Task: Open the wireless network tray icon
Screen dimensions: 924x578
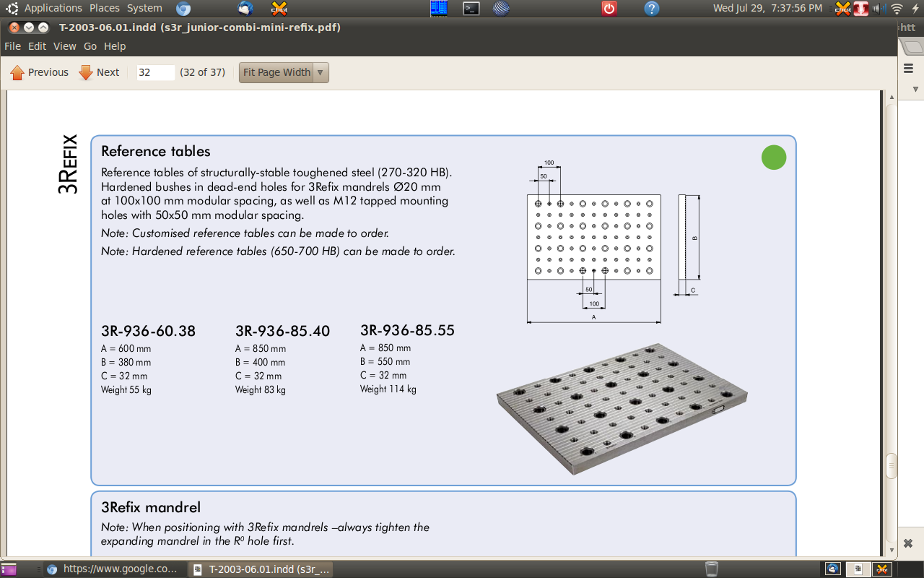Action: tap(897, 9)
